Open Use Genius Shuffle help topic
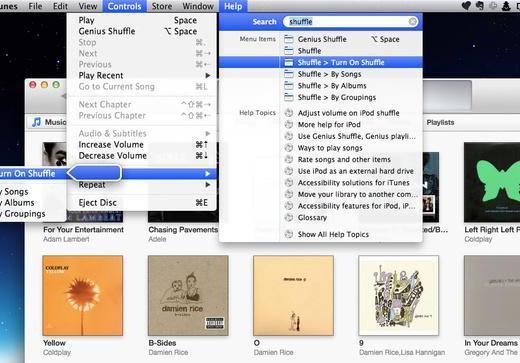Image resolution: width=520 pixels, height=363 pixels. 351,136
